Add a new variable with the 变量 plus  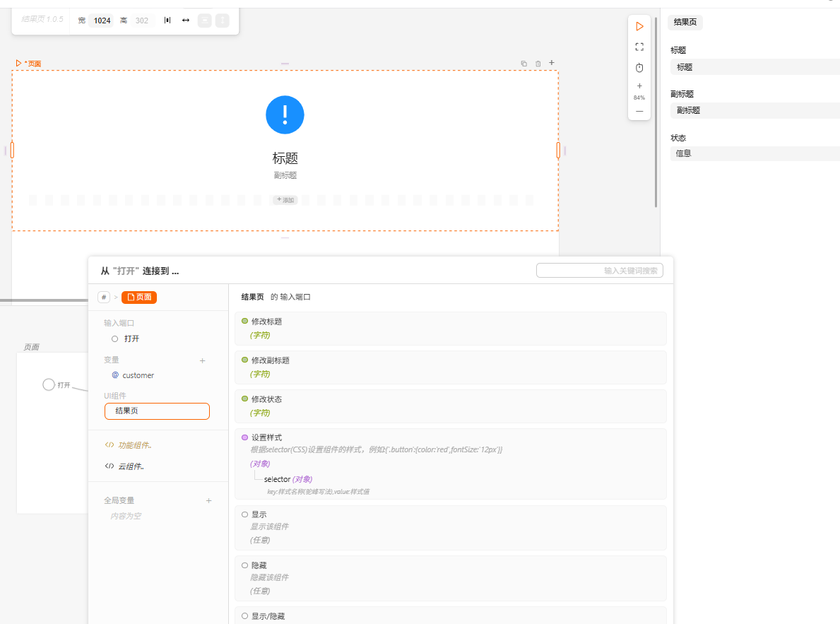coord(202,360)
